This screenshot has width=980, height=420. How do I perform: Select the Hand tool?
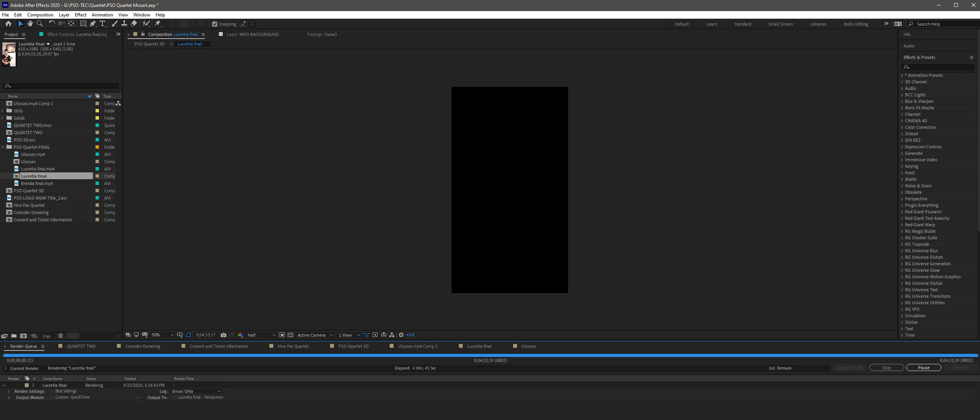(30, 24)
